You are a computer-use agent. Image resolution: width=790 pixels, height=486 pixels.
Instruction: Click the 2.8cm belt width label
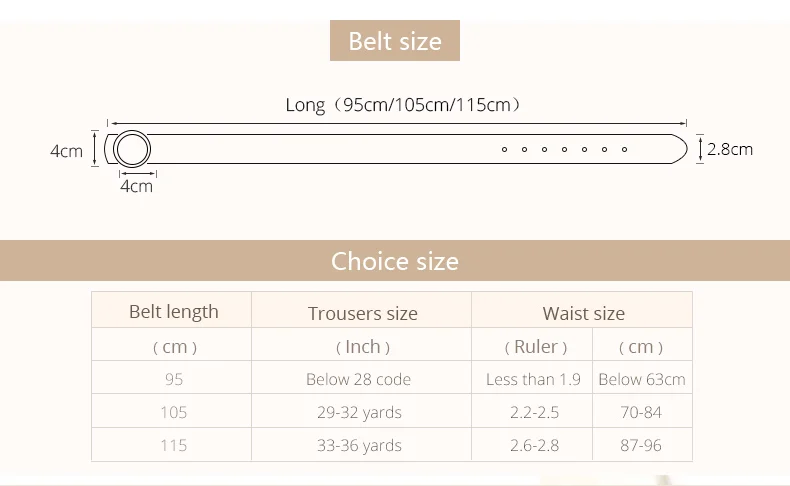(x=730, y=149)
